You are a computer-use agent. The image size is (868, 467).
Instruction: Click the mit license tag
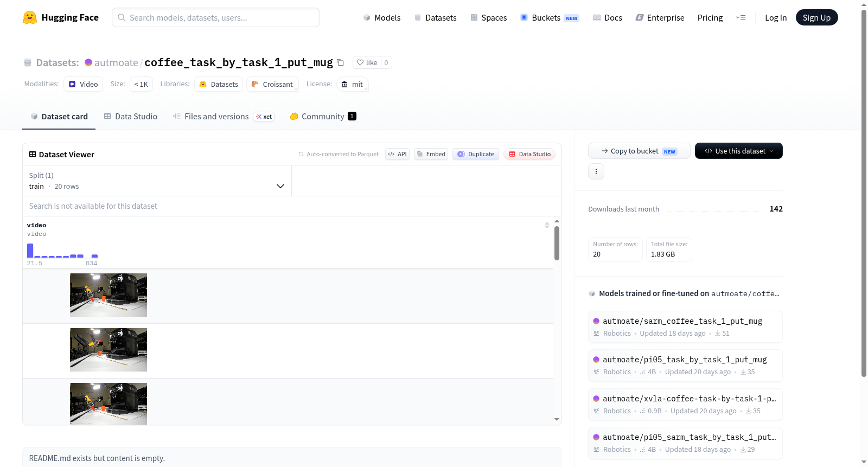point(353,84)
